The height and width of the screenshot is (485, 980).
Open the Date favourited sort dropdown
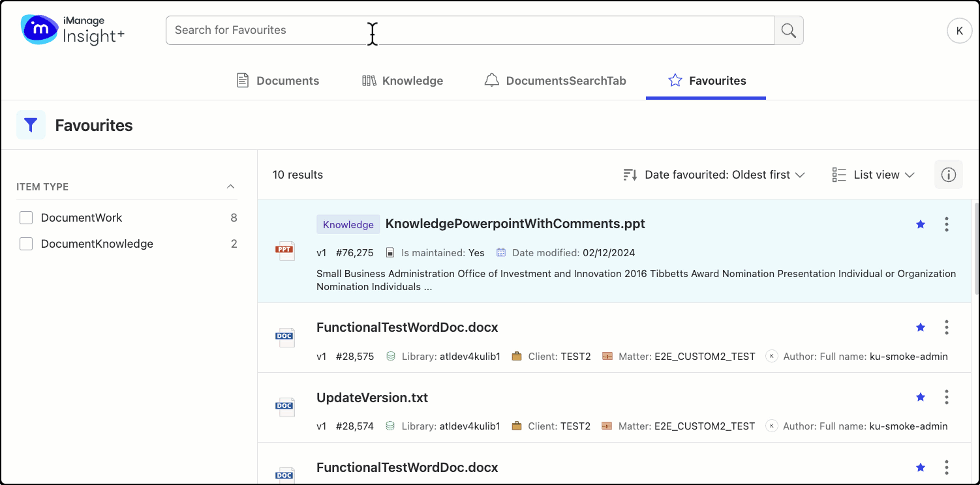(x=714, y=175)
